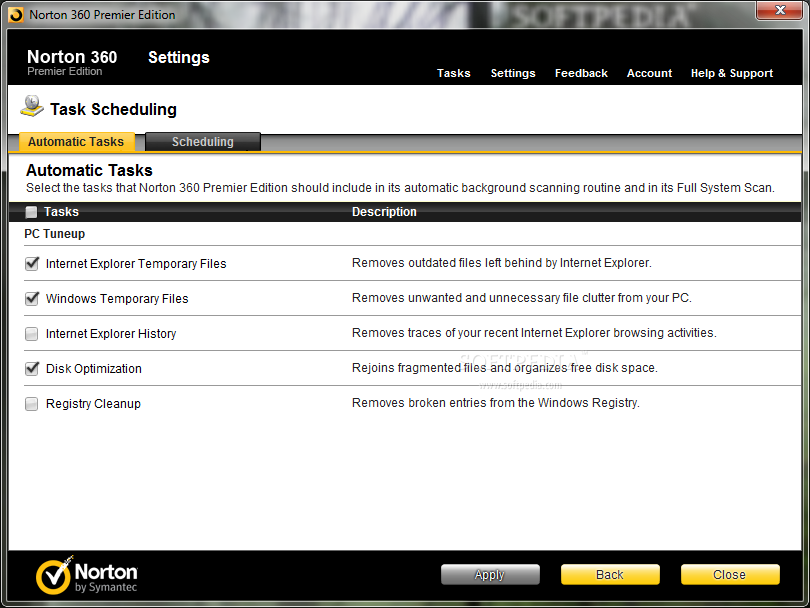The height and width of the screenshot is (608, 810).
Task: Click the Norton icon in title bar
Action: coord(16,14)
